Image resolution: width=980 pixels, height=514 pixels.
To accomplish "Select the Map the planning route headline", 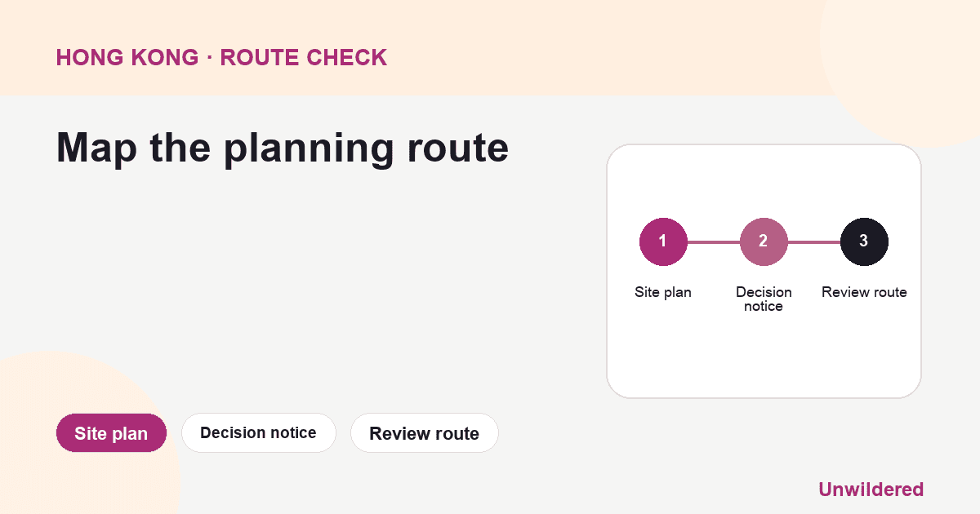I will (283, 149).
